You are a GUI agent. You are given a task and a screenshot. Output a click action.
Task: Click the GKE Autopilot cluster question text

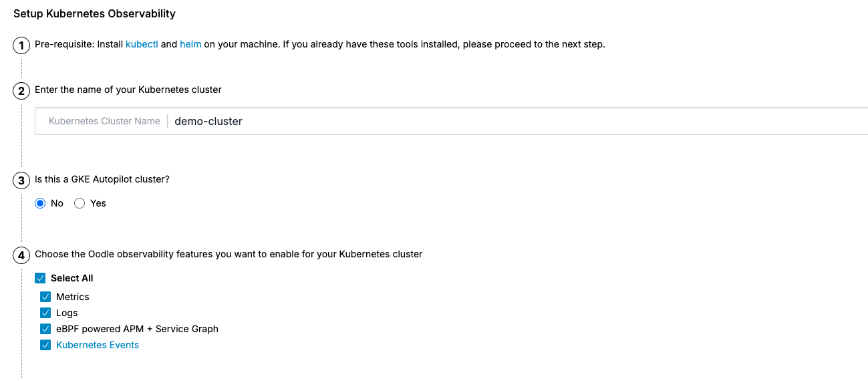(102, 180)
